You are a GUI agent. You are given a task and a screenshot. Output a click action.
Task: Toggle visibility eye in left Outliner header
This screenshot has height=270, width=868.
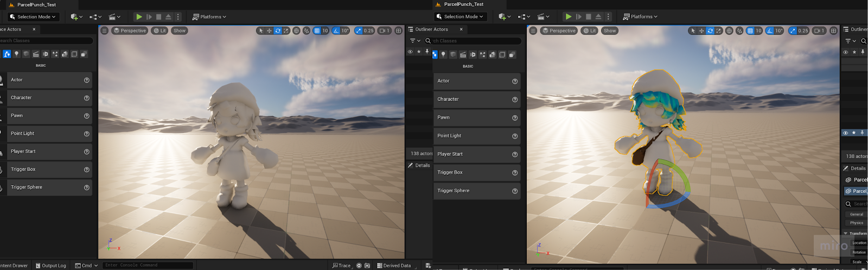pos(410,52)
